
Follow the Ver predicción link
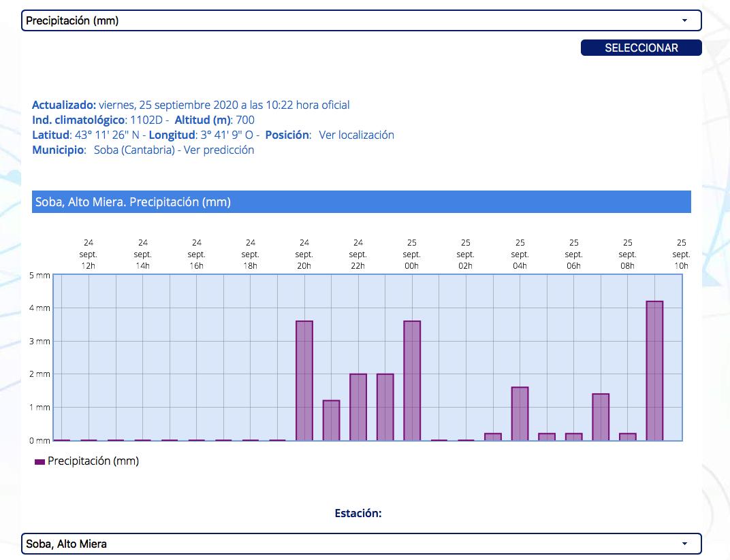pyautogui.click(x=219, y=150)
